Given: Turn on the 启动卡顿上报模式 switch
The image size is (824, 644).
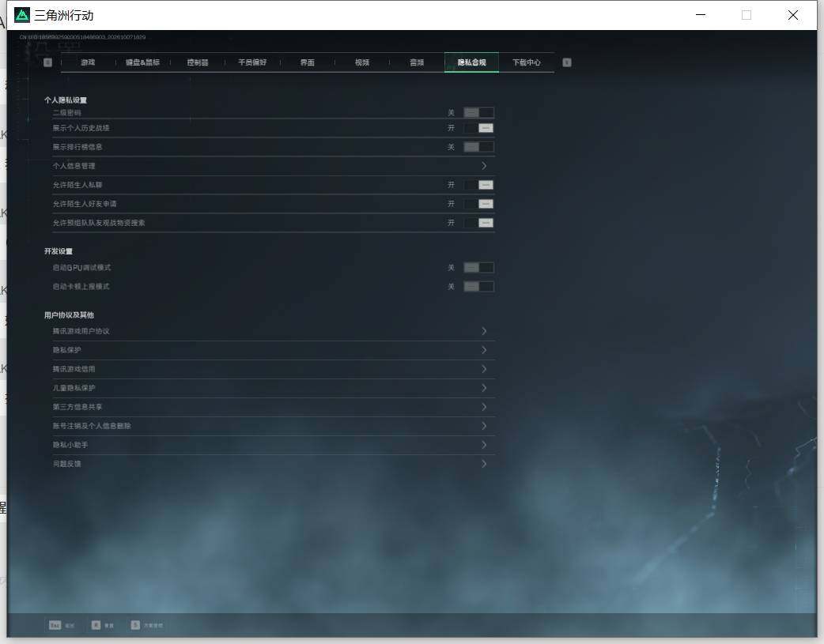Looking at the screenshot, I should 478,287.
